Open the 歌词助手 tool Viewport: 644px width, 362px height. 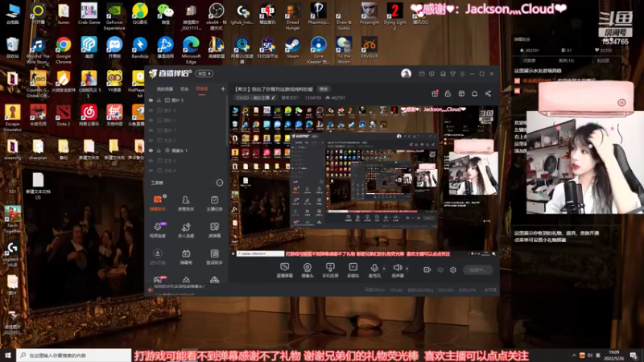[214, 257]
